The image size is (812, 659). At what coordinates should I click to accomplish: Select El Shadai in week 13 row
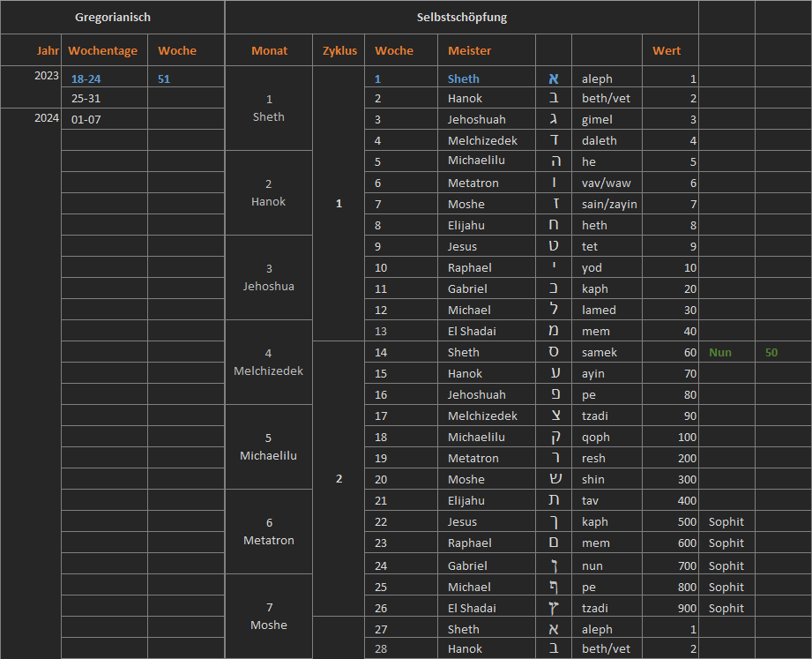(487, 331)
